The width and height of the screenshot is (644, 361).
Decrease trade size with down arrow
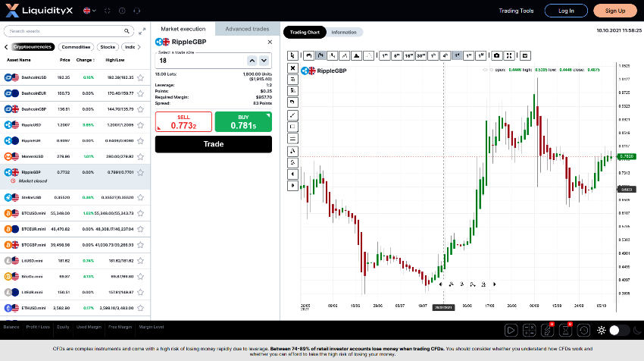tap(264, 61)
